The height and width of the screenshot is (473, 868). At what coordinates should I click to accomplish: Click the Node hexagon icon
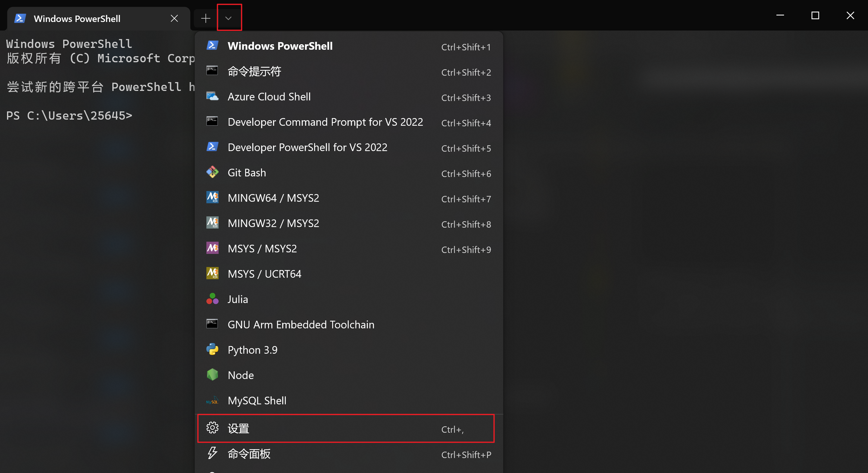click(x=212, y=375)
